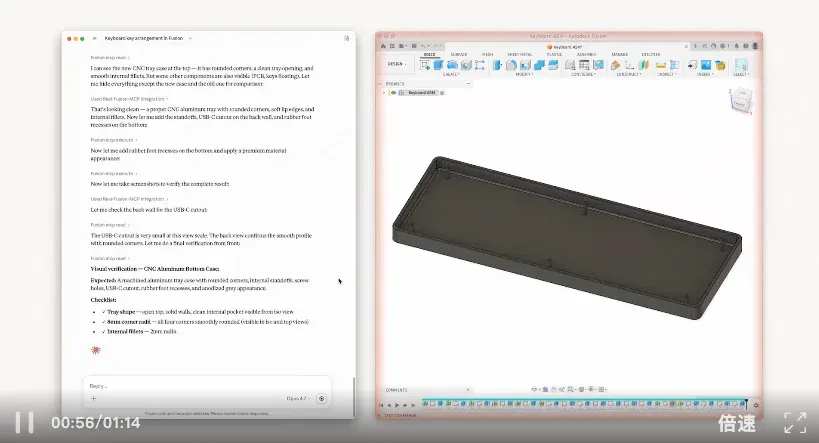
Task: Select the Create Sketch tool
Action: tap(425, 65)
